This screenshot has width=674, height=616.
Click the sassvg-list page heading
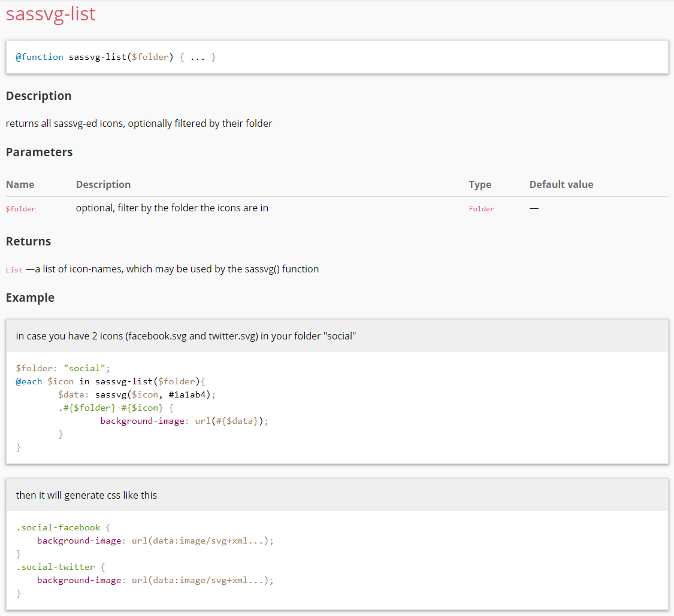[x=50, y=14]
